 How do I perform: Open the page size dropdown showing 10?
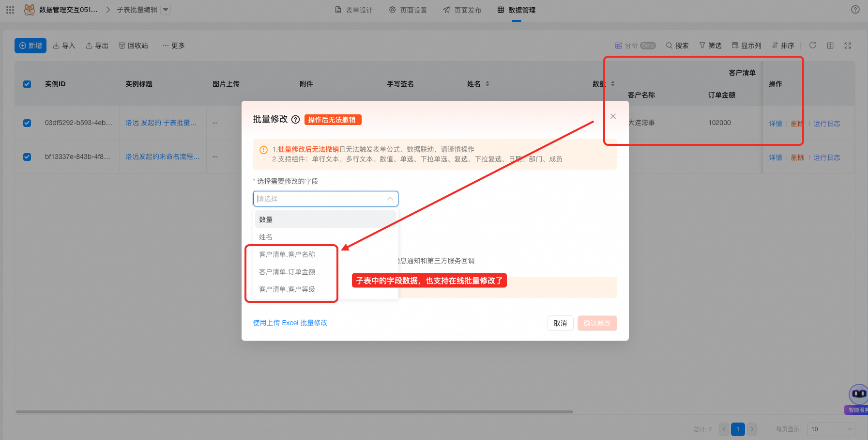pos(831,429)
